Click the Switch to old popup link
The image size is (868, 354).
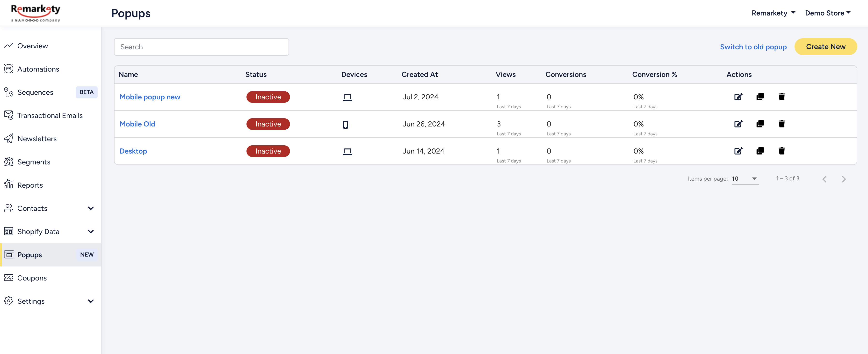point(753,47)
